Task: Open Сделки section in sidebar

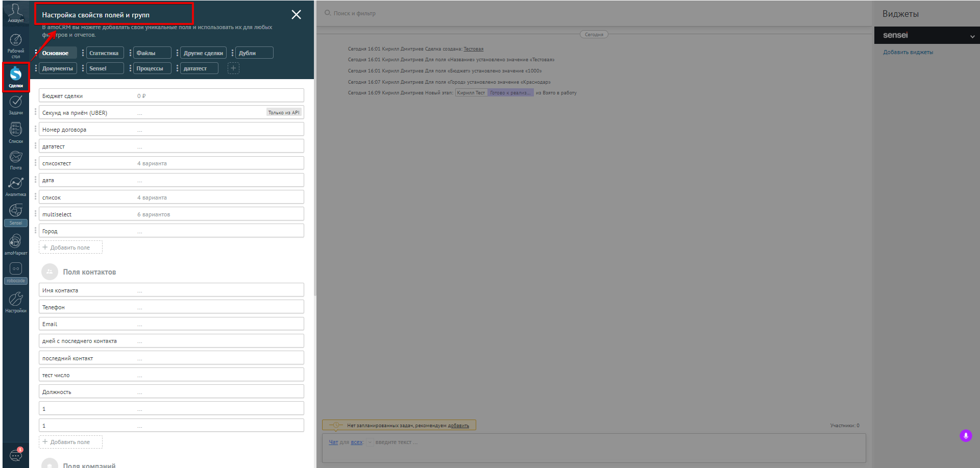Action: tap(16, 78)
